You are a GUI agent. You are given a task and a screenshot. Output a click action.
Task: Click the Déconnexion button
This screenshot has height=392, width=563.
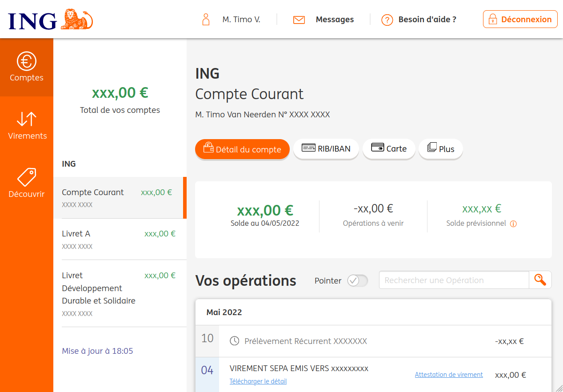tap(520, 20)
